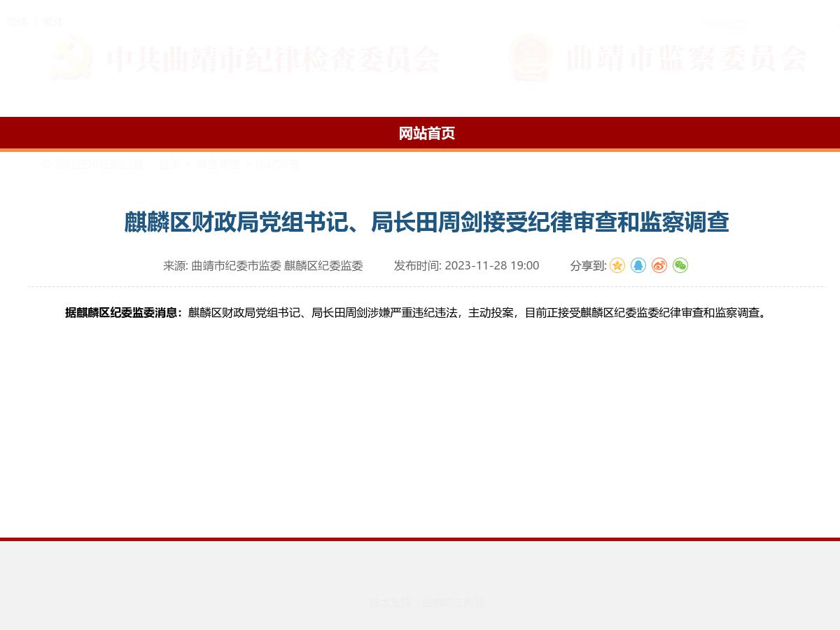Share article to QQ Zone star icon
This screenshot has width=840, height=630.
617,265
